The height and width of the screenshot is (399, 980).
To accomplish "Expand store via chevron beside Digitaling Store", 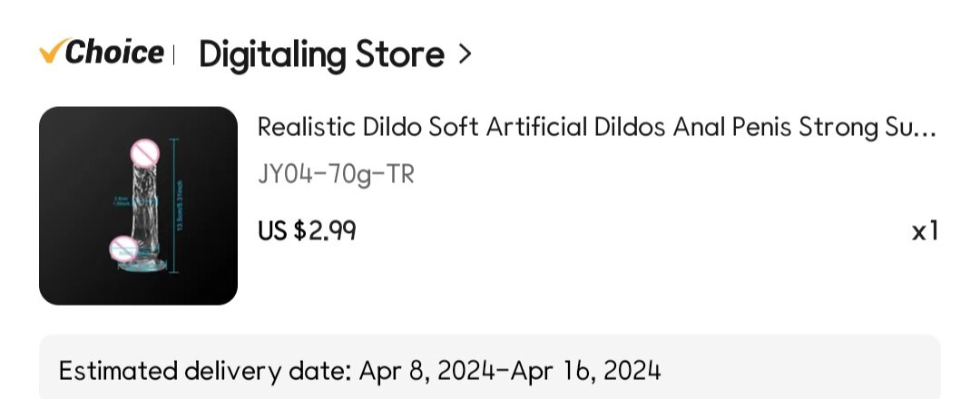I will (465, 54).
